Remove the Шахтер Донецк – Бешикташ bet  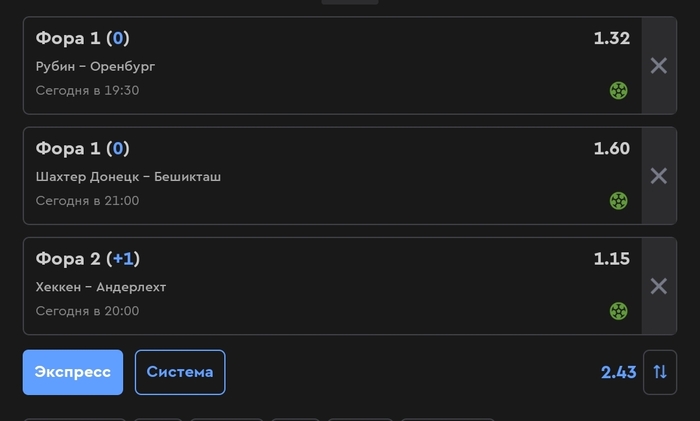coord(659,176)
